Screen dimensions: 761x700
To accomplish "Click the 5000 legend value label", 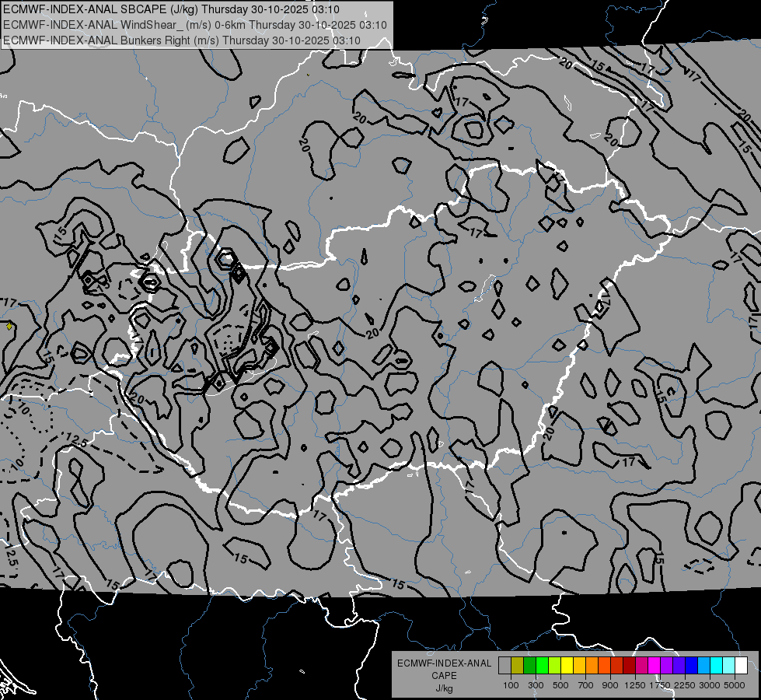I will (x=735, y=685).
